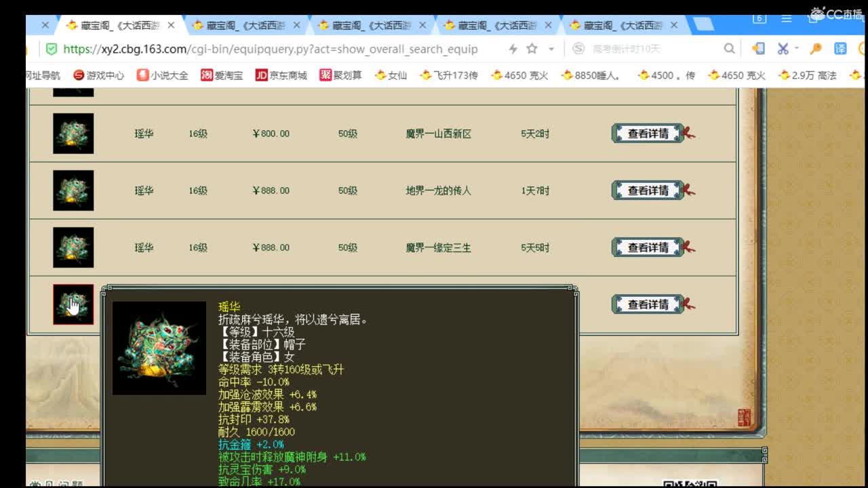Click tooltip line 耐久 1600/1600
Image resolution: width=868 pixels, height=488 pixels.
[256, 432]
